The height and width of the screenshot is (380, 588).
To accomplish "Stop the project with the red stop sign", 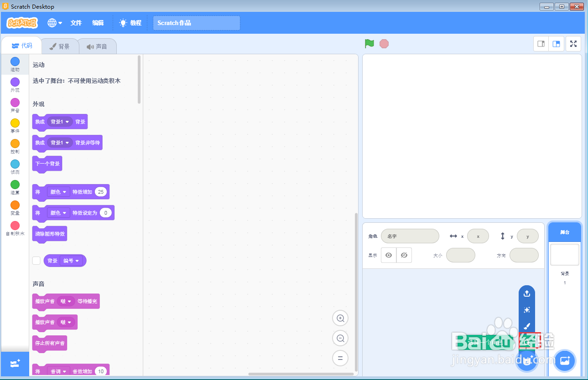I will click(x=384, y=43).
